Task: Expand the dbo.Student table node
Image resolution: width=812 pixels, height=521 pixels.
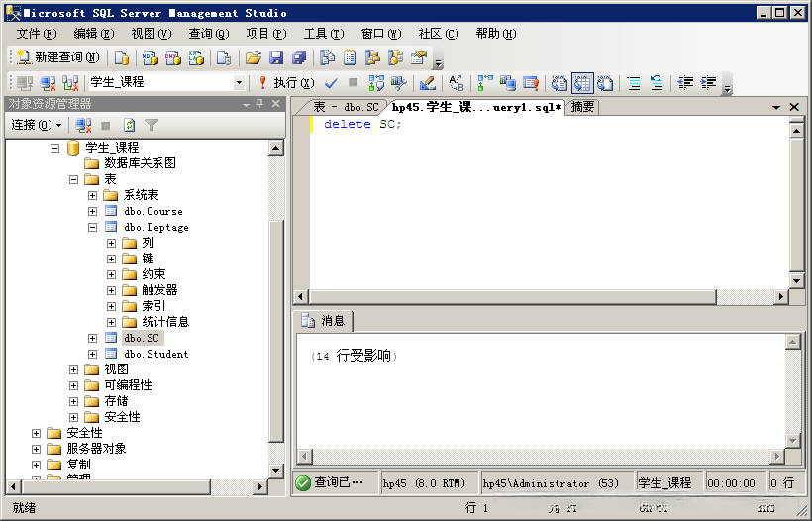Action: click(92, 354)
